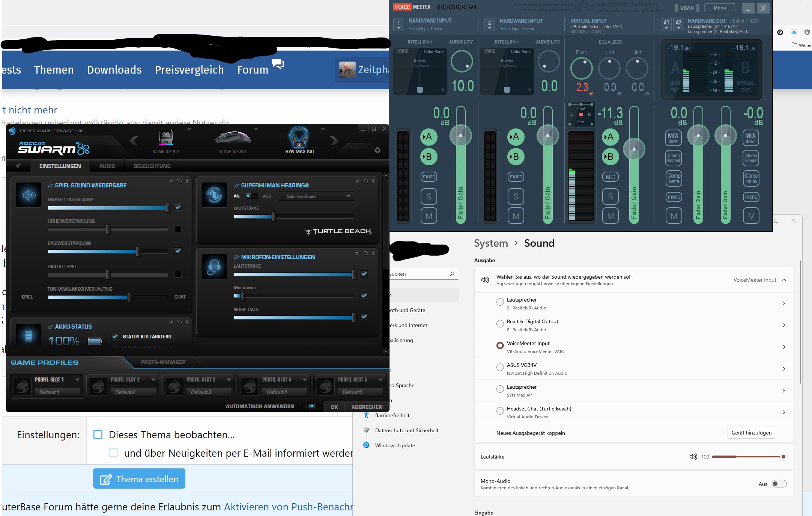Open Voicemeeter Menu

pyautogui.click(x=720, y=8)
